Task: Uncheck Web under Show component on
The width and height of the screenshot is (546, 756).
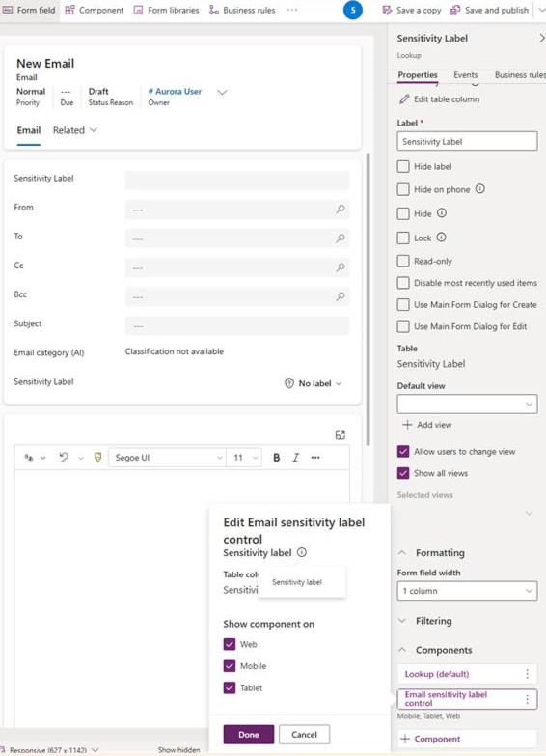Action: point(230,644)
